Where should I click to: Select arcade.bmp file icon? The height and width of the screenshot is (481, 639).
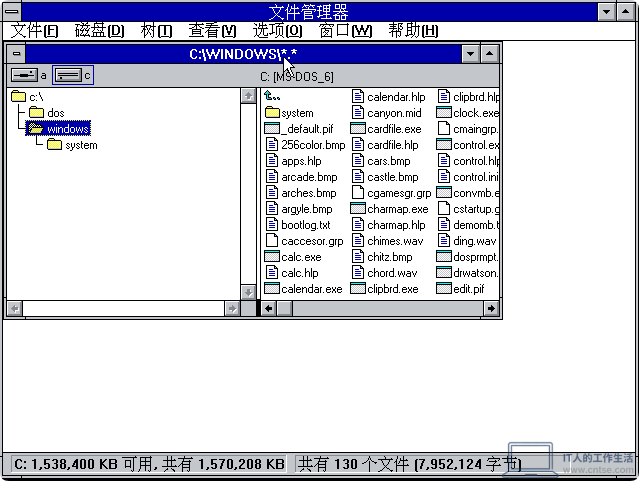tap(272, 177)
